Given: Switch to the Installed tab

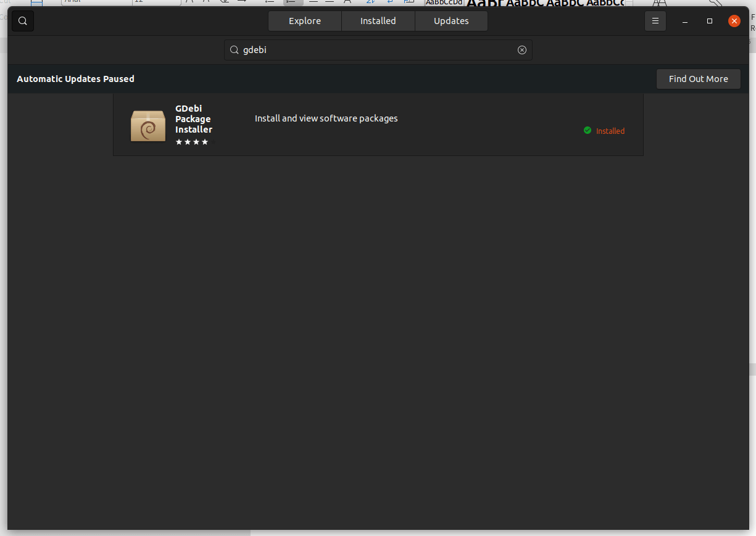Looking at the screenshot, I should pos(378,21).
